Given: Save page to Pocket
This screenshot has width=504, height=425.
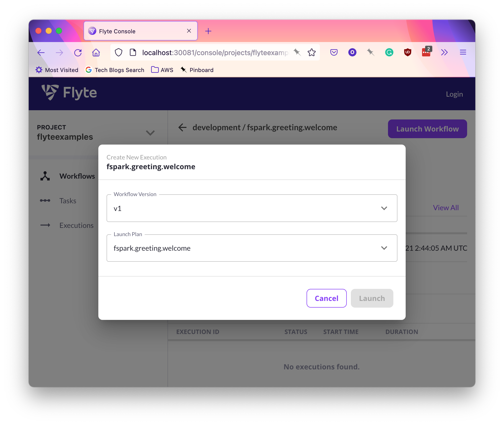Looking at the screenshot, I should click(334, 52).
